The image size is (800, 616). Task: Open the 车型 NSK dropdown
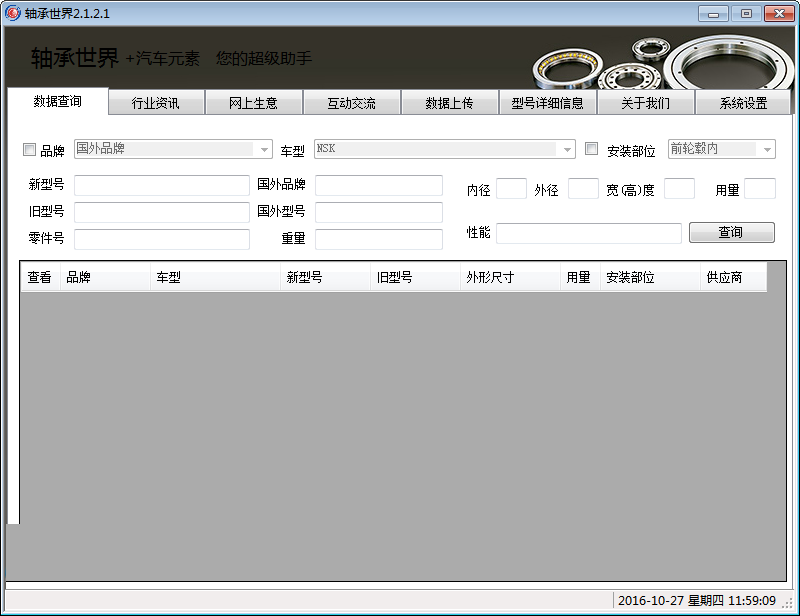pyautogui.click(x=567, y=149)
